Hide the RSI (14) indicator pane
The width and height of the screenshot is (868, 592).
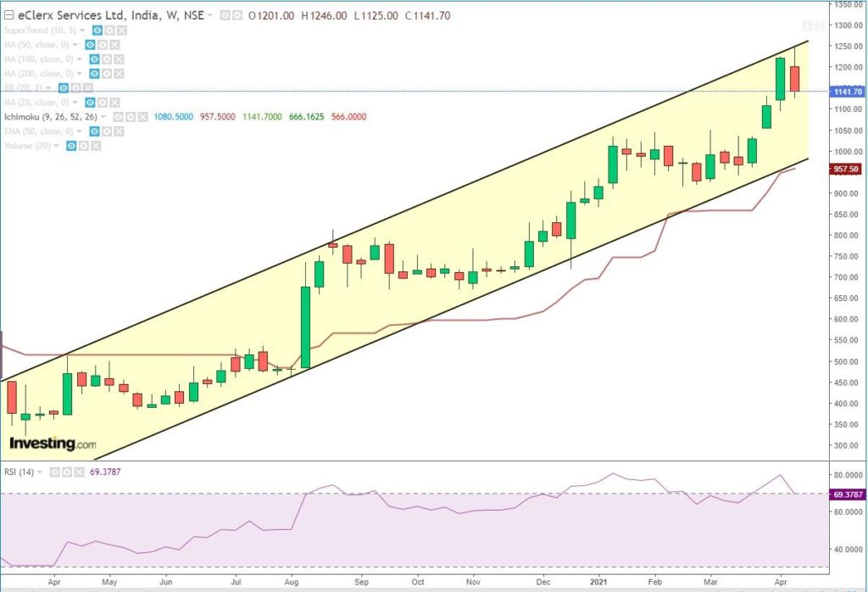pos(54,472)
